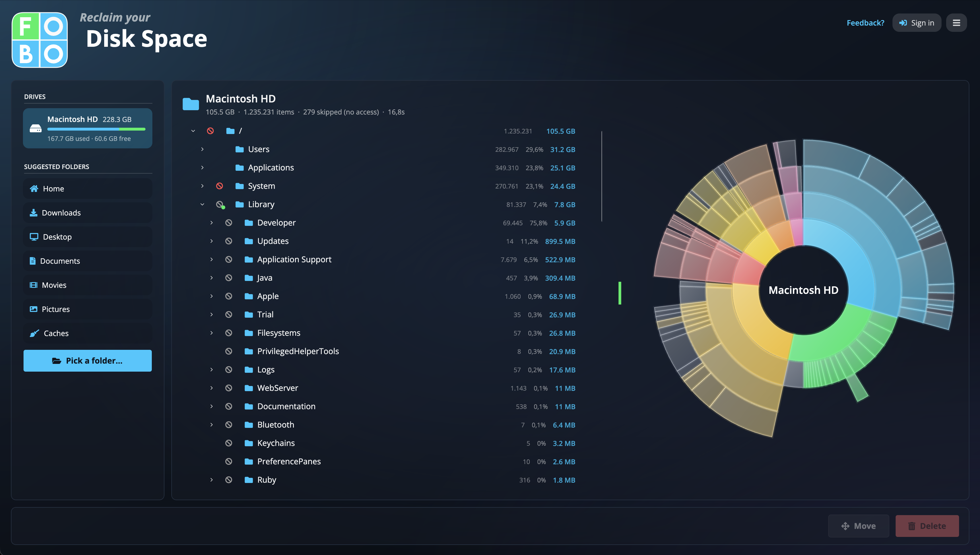980x555 pixels.
Task: Click the root slash folder icon
Action: [230, 131]
